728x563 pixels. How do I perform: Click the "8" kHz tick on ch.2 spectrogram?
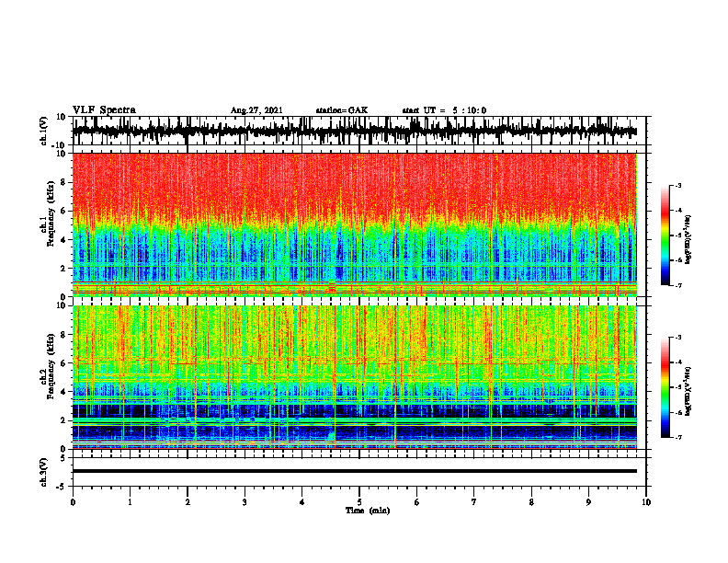pos(63,335)
